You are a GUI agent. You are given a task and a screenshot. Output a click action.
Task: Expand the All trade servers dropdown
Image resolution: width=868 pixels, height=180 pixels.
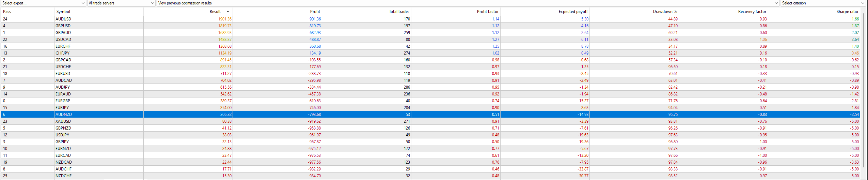(121, 3)
